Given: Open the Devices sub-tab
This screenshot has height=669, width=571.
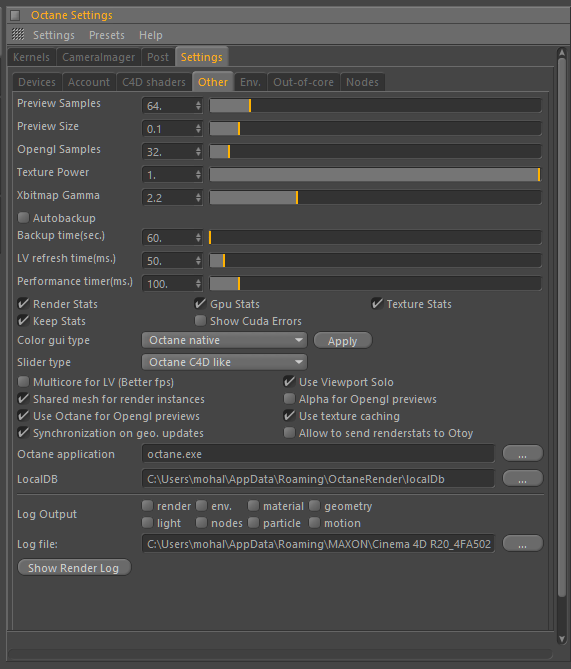Looking at the screenshot, I should 37,82.
